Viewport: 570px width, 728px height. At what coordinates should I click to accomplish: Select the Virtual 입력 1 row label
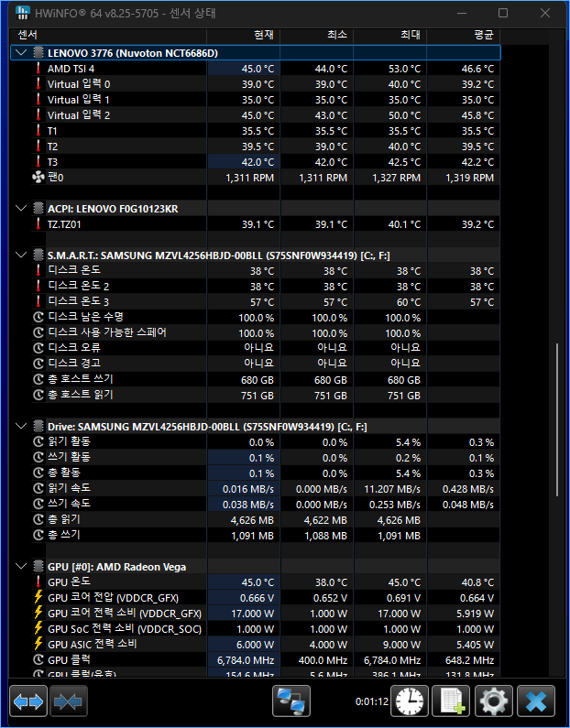pos(79,100)
